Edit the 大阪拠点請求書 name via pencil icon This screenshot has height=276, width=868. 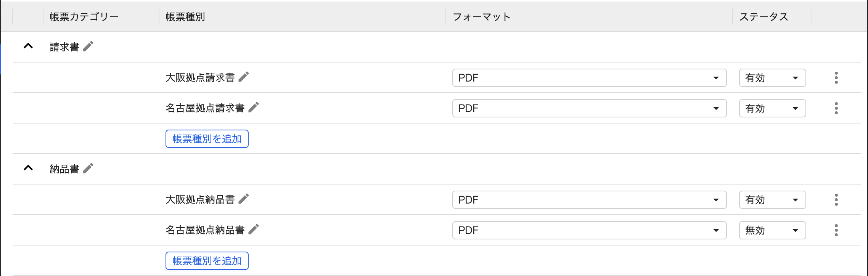tap(244, 77)
